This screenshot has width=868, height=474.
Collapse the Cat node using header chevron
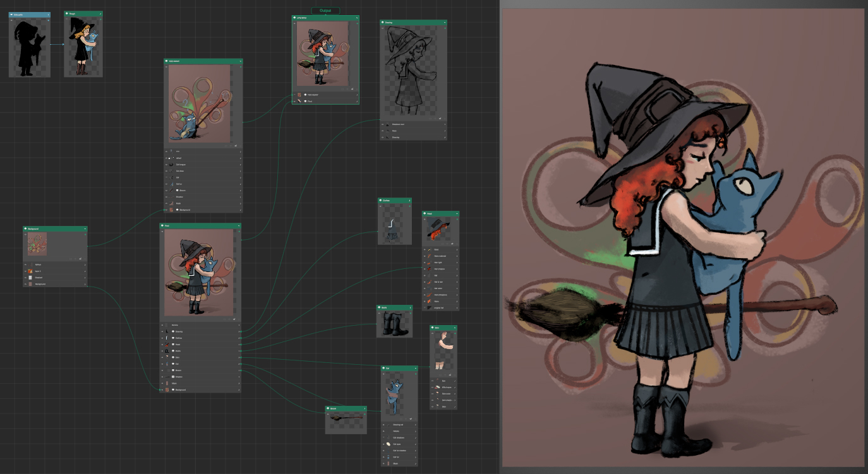(x=416, y=369)
